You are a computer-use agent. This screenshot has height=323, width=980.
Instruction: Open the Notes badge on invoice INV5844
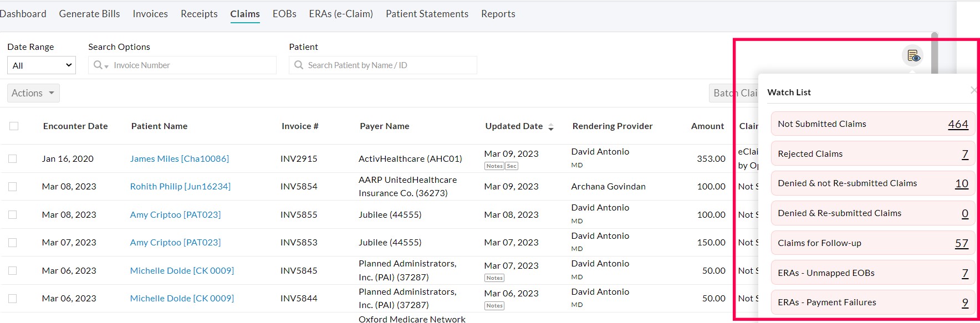[494, 305]
